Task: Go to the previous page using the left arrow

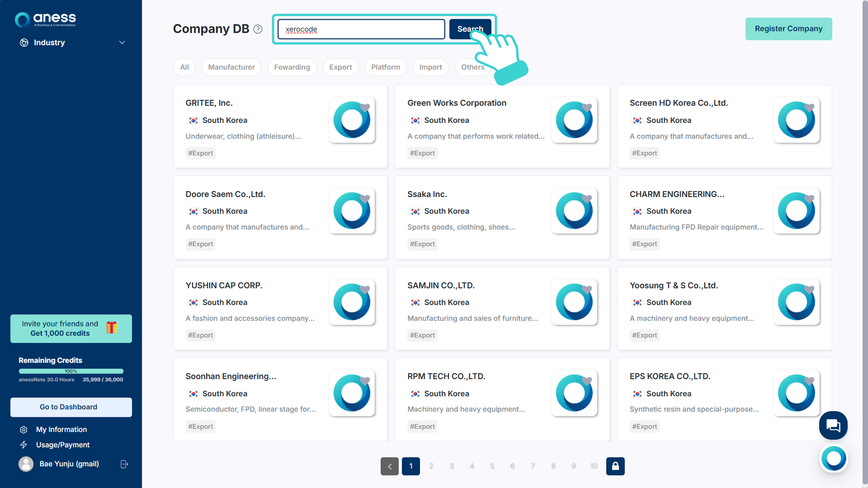Action: tap(389, 466)
